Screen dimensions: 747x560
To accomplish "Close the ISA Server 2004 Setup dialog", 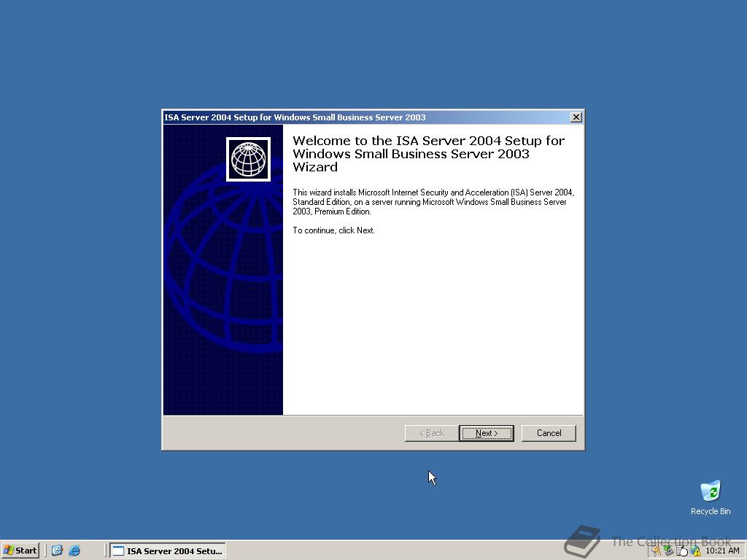I will click(x=576, y=117).
